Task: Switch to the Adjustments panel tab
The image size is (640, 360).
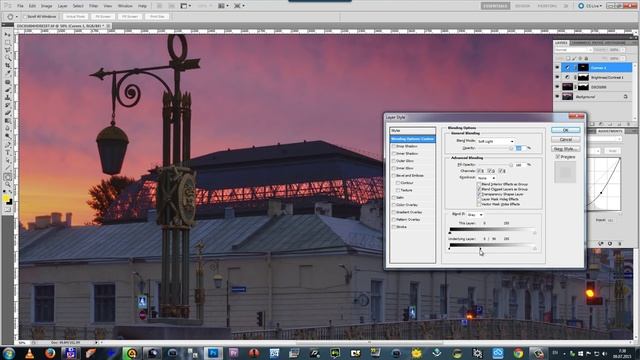Action: 610,131
